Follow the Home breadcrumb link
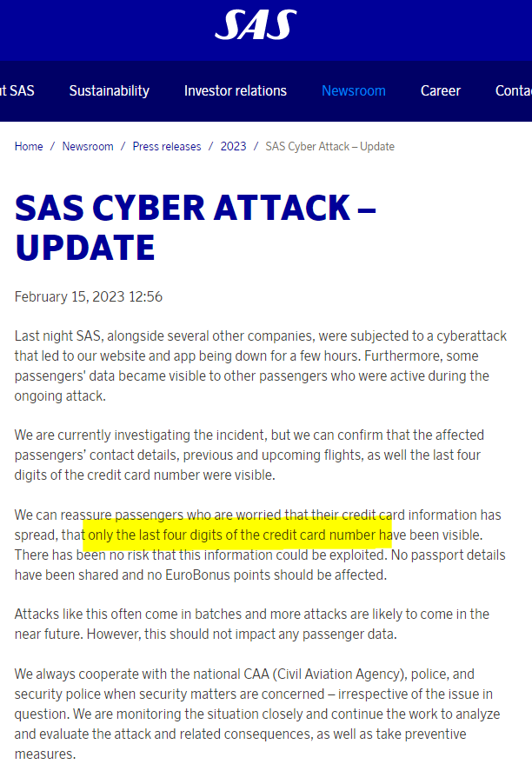 [29, 147]
